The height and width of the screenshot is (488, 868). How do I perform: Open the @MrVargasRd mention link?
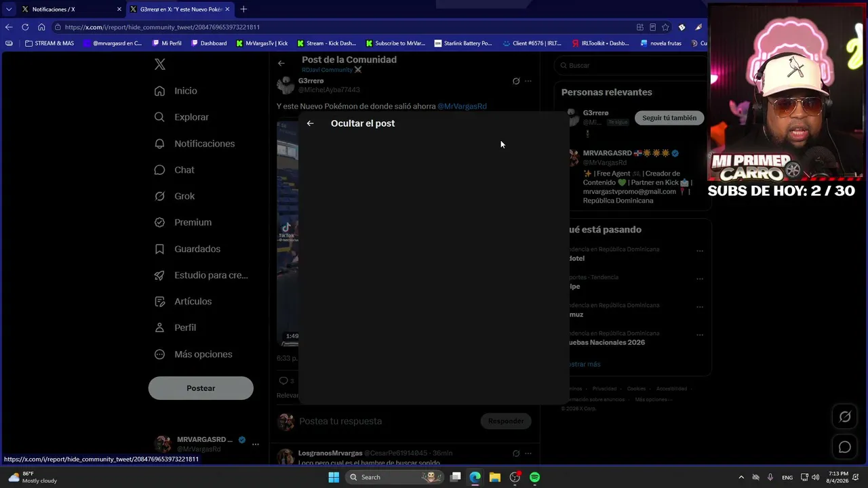[x=462, y=106]
